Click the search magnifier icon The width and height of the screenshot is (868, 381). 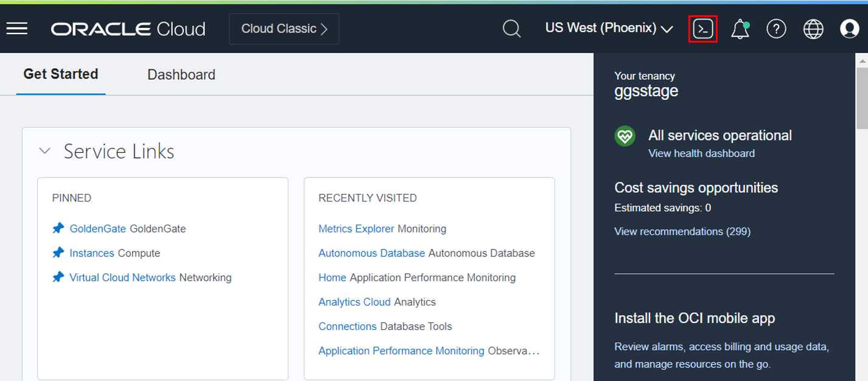(511, 29)
